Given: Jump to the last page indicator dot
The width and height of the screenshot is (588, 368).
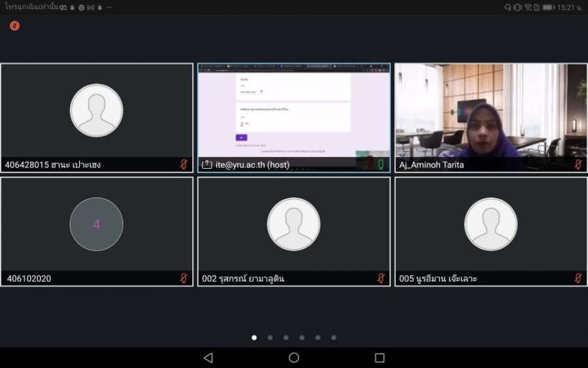Looking at the screenshot, I should coord(334,338).
